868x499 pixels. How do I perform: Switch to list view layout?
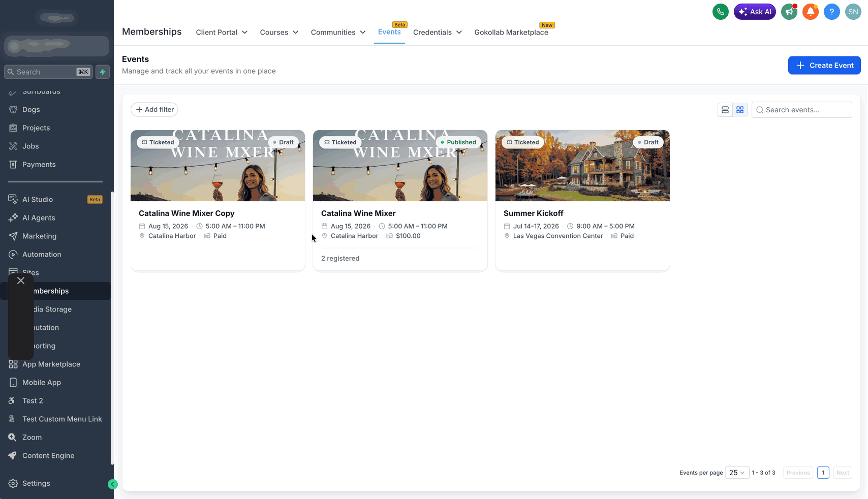(725, 110)
